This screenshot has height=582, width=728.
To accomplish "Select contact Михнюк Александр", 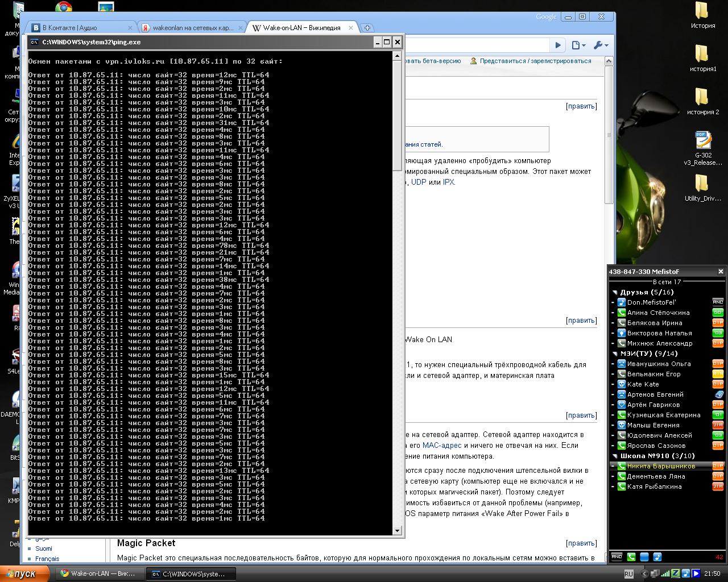I will (660, 343).
